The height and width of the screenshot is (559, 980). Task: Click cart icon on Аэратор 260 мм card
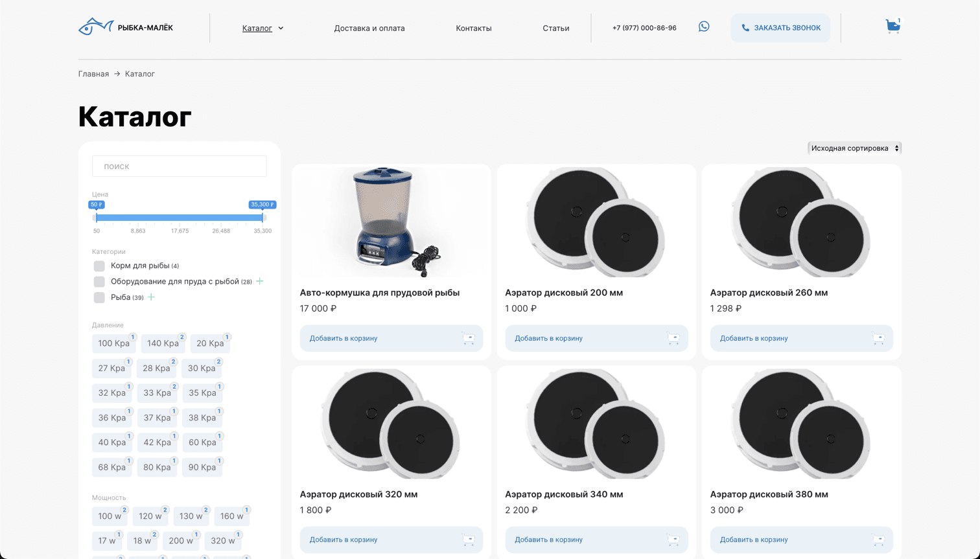pos(878,338)
